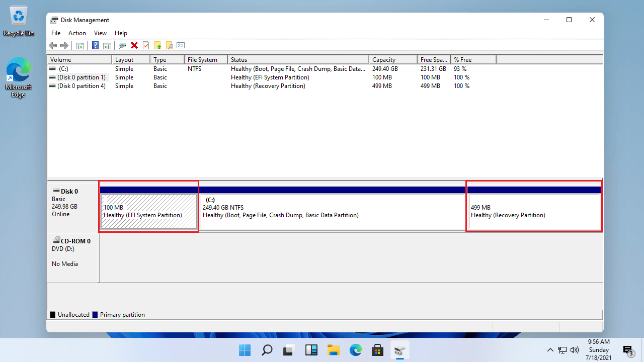Open the View menu
The width and height of the screenshot is (644, 362).
coord(100,33)
